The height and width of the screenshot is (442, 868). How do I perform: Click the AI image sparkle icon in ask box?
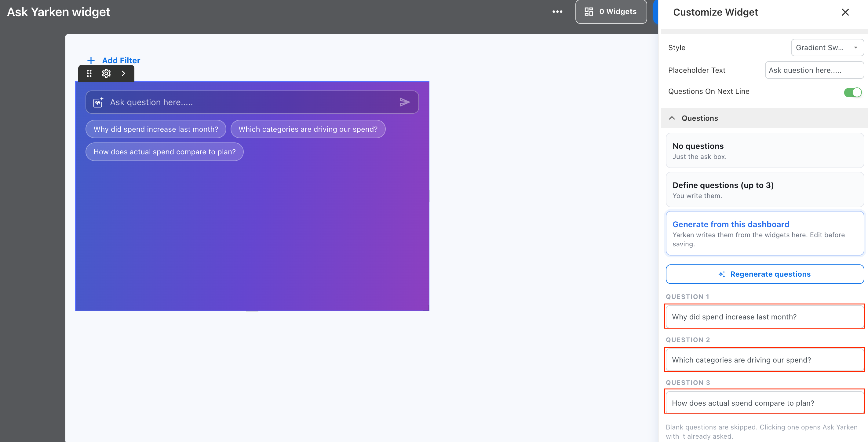pyautogui.click(x=98, y=102)
